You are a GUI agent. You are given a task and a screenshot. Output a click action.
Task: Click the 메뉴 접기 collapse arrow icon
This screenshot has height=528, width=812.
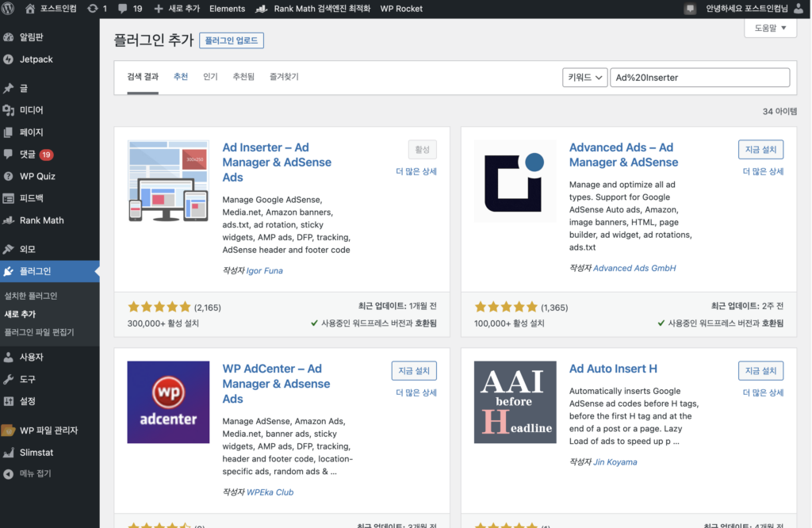(x=8, y=473)
